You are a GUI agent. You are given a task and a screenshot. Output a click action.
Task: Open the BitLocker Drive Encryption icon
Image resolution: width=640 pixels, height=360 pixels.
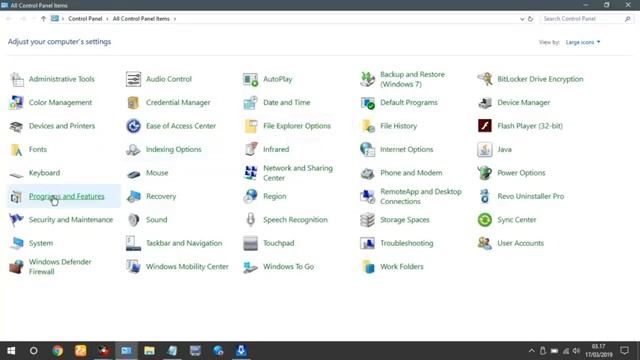[x=484, y=79]
